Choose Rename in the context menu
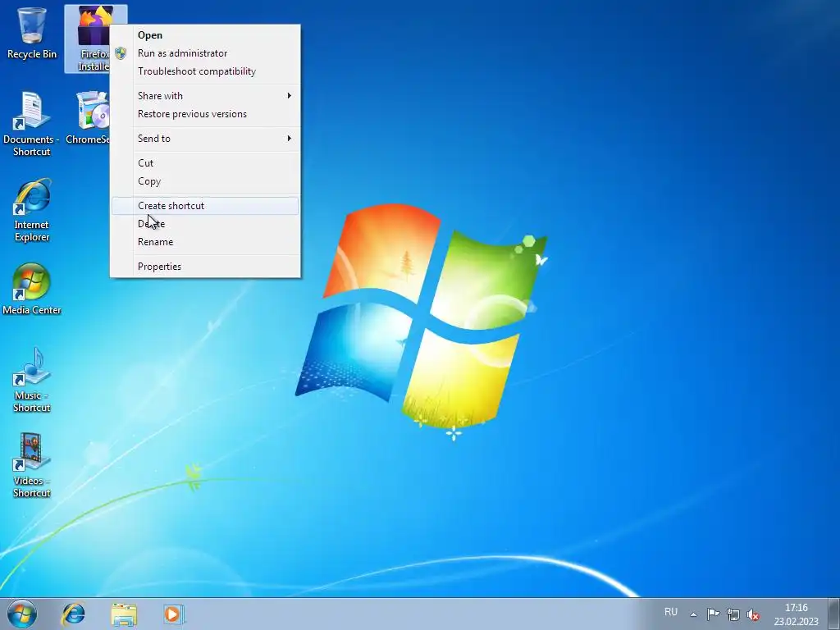Screen dimensions: 840x630 [205, 242]
